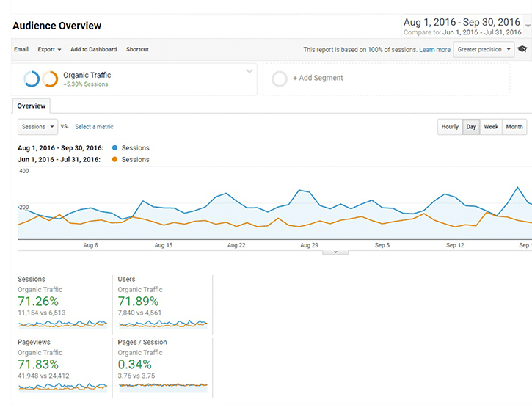The width and height of the screenshot is (532, 405).
Task: Switch chart to Day view
Action: [471, 127]
